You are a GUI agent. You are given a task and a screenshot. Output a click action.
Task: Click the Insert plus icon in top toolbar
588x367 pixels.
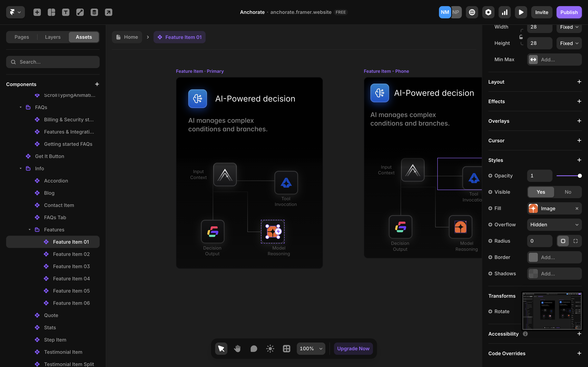(x=37, y=12)
